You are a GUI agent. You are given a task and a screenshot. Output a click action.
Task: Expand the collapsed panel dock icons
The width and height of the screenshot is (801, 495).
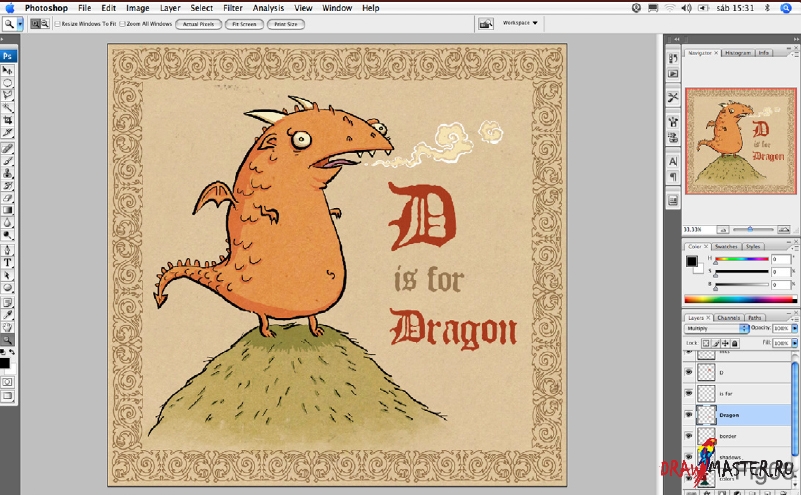click(x=676, y=39)
